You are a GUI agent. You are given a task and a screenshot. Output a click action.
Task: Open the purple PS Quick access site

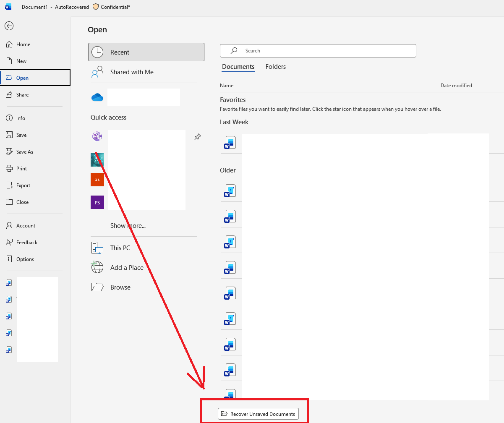(97, 202)
